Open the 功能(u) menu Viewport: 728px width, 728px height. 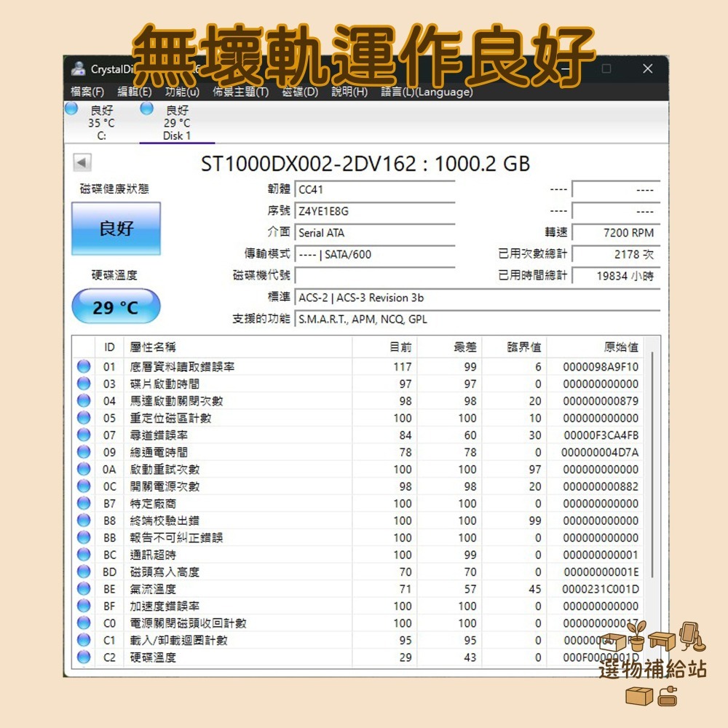[x=182, y=92]
